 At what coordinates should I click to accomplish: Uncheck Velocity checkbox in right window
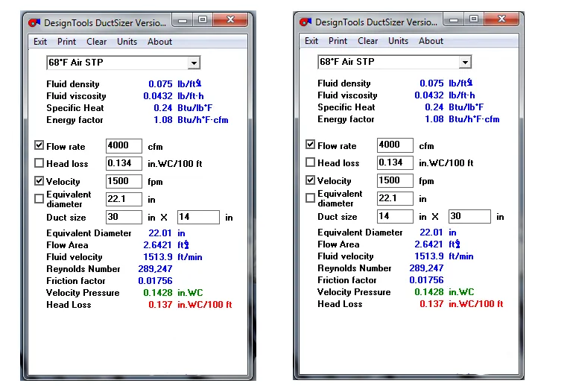coord(311,180)
